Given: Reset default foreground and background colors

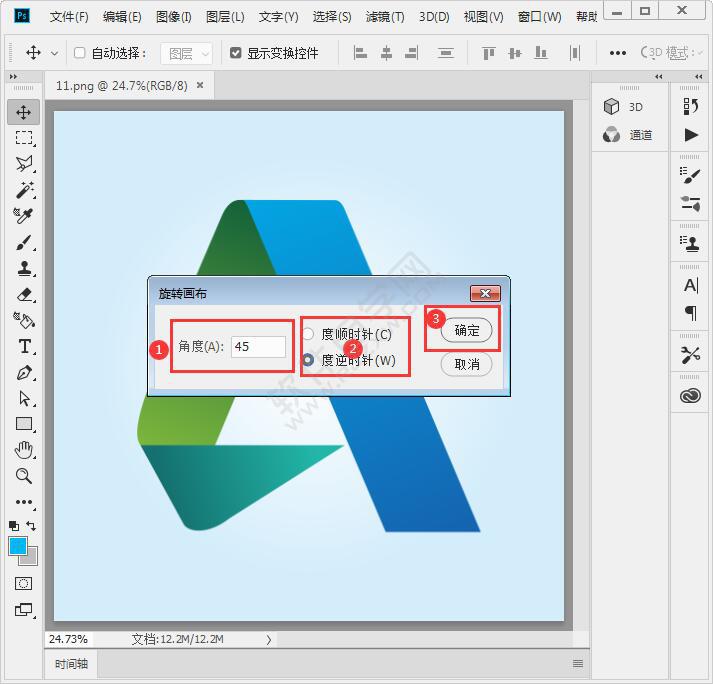Looking at the screenshot, I should tap(14, 526).
